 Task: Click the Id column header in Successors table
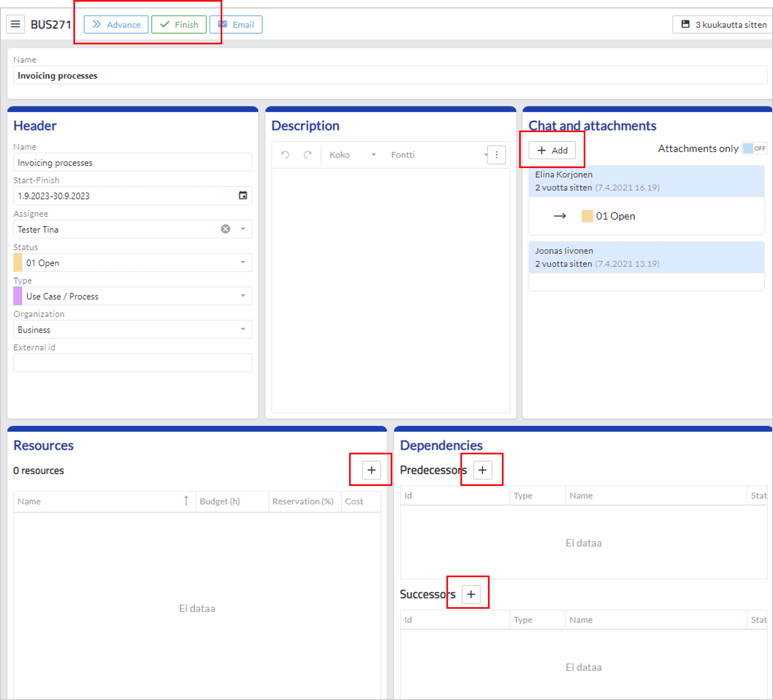[455, 620]
